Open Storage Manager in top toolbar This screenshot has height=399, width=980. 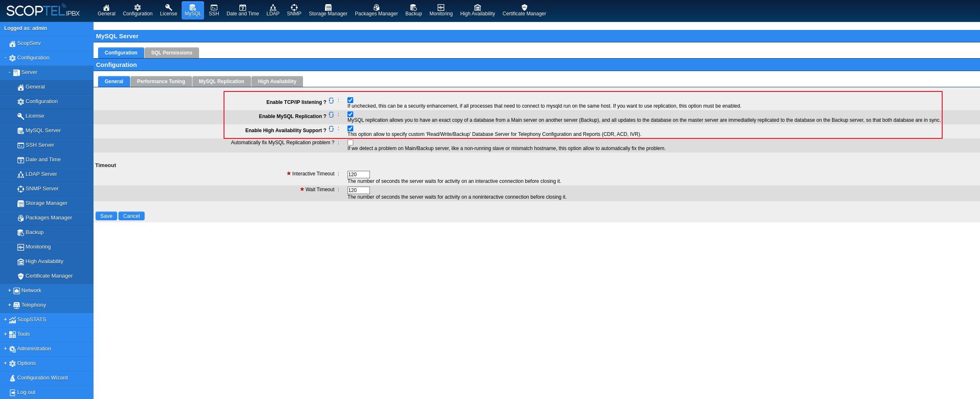click(328, 10)
